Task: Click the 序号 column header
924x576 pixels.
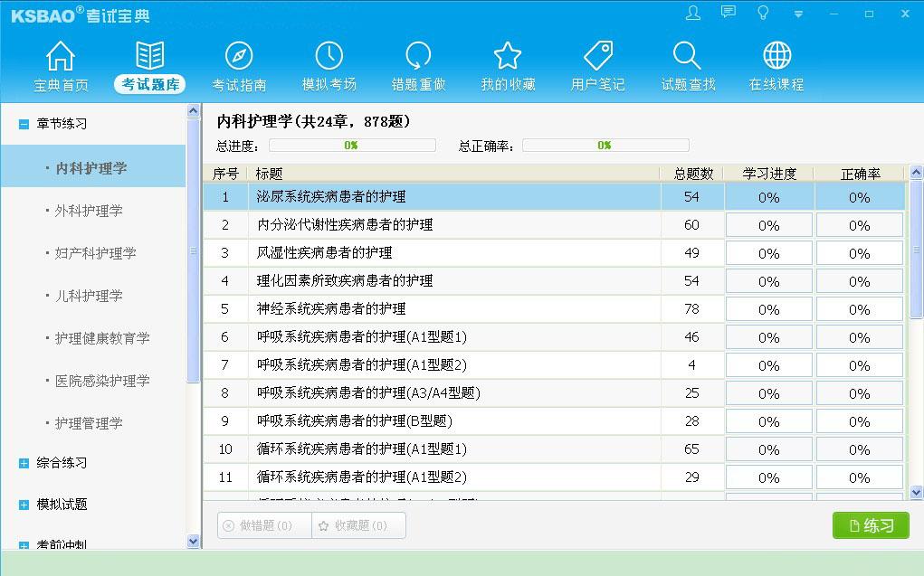Action: (x=225, y=173)
